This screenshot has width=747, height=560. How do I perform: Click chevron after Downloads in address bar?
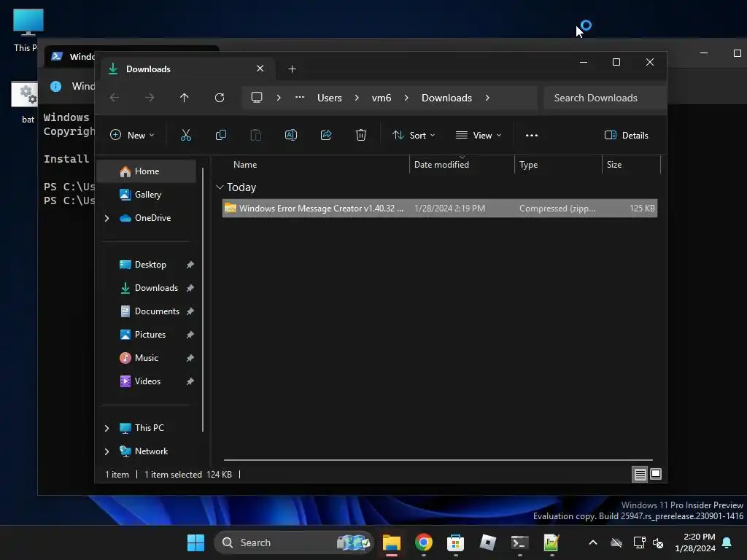[x=487, y=98]
